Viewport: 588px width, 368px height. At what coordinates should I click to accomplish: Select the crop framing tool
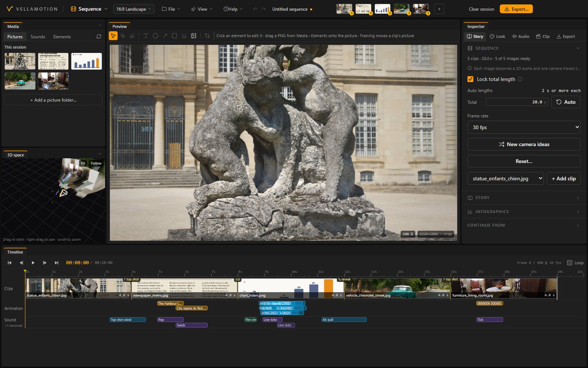[x=207, y=36]
